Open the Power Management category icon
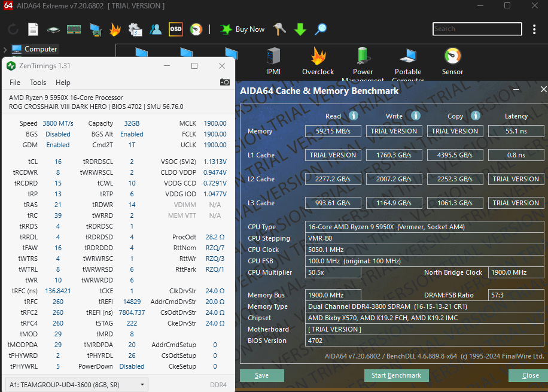Image resolution: width=548 pixels, height=392 pixels. tap(363, 65)
